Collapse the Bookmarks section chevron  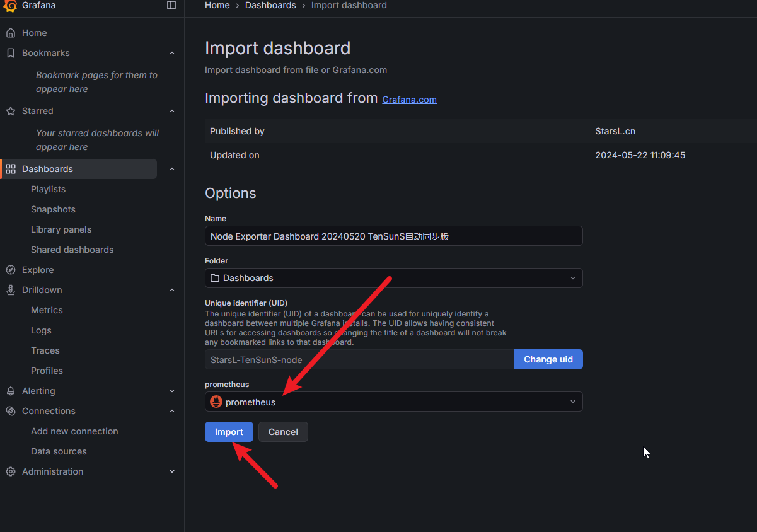pos(172,53)
